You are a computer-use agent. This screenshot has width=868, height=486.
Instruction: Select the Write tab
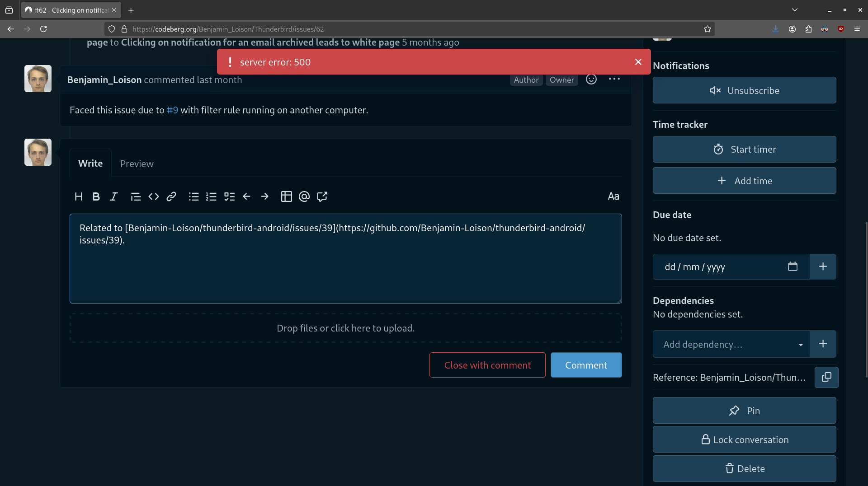pyautogui.click(x=90, y=164)
